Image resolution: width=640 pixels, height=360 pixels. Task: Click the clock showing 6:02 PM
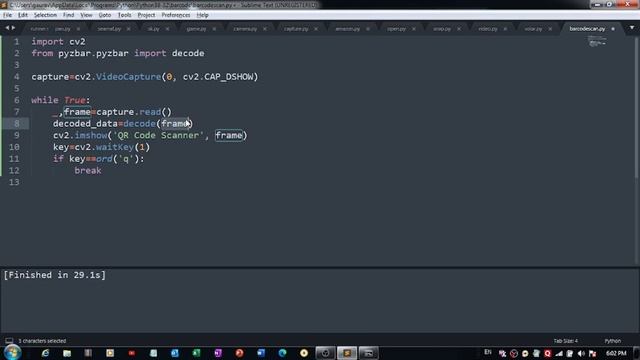(x=616, y=353)
